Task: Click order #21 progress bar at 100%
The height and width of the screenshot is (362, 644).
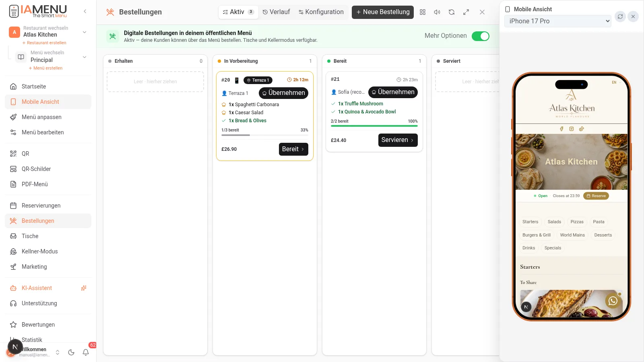Action: tap(374, 126)
